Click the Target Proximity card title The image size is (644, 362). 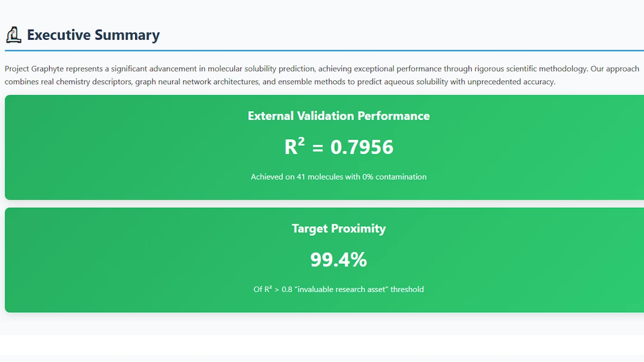pyautogui.click(x=339, y=228)
